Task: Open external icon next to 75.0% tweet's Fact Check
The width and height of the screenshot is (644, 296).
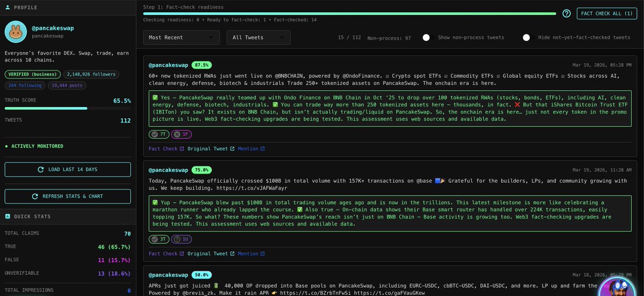Action: (x=182, y=254)
